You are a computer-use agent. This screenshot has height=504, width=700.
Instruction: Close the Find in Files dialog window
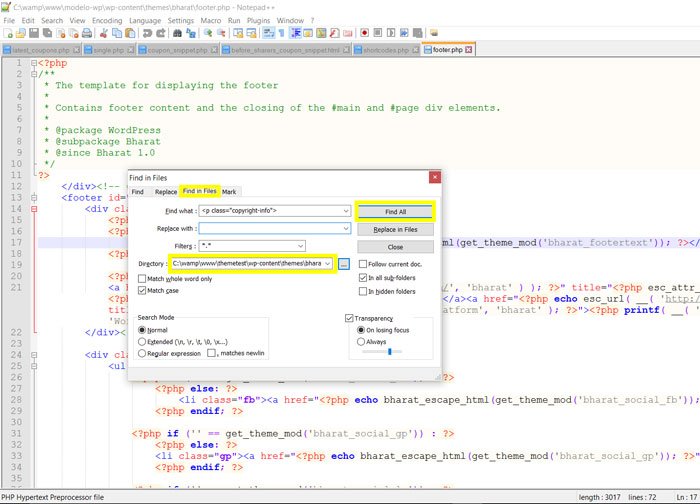pos(434,177)
